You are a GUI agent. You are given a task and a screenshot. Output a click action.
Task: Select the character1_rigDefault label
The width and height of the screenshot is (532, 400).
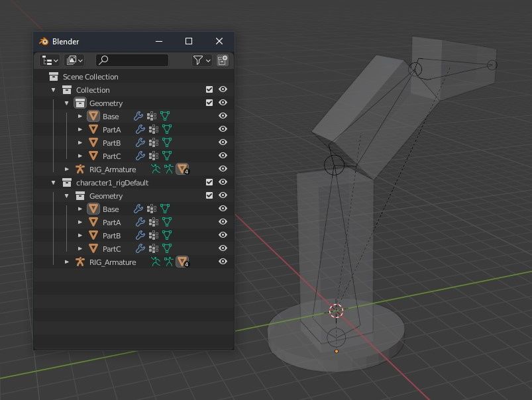[x=113, y=183]
